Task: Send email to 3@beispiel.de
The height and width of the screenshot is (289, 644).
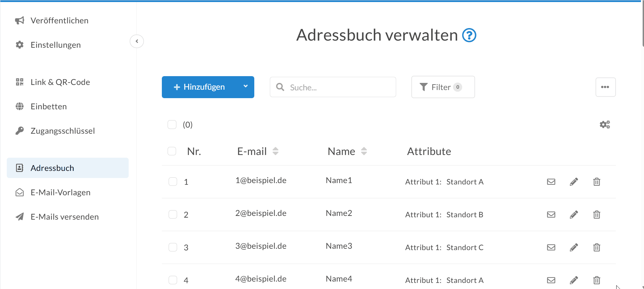Action: pos(551,247)
